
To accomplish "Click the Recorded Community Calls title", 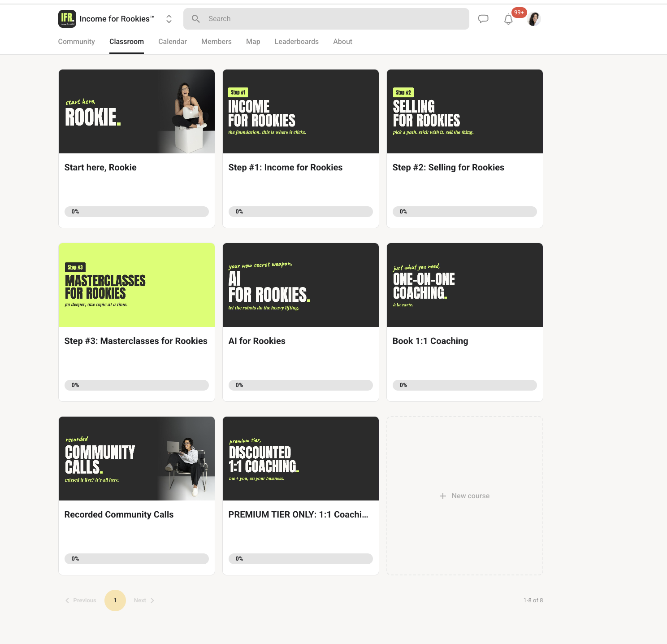I will coord(119,514).
